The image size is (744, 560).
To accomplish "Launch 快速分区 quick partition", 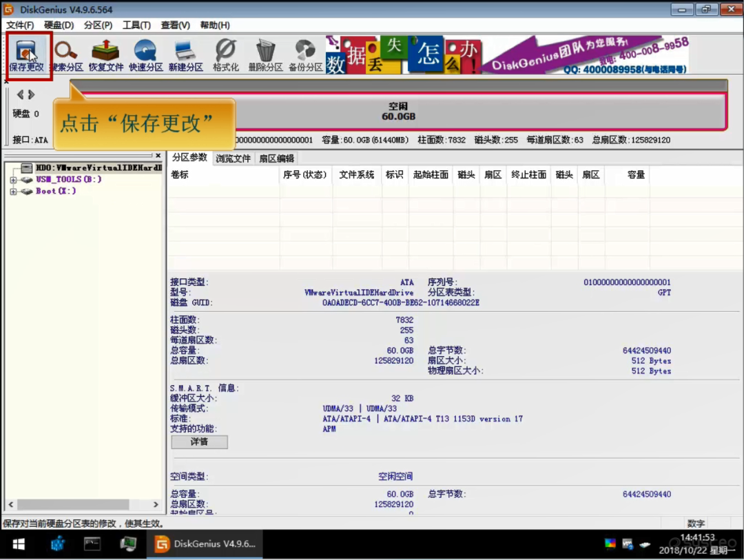I will tap(145, 55).
